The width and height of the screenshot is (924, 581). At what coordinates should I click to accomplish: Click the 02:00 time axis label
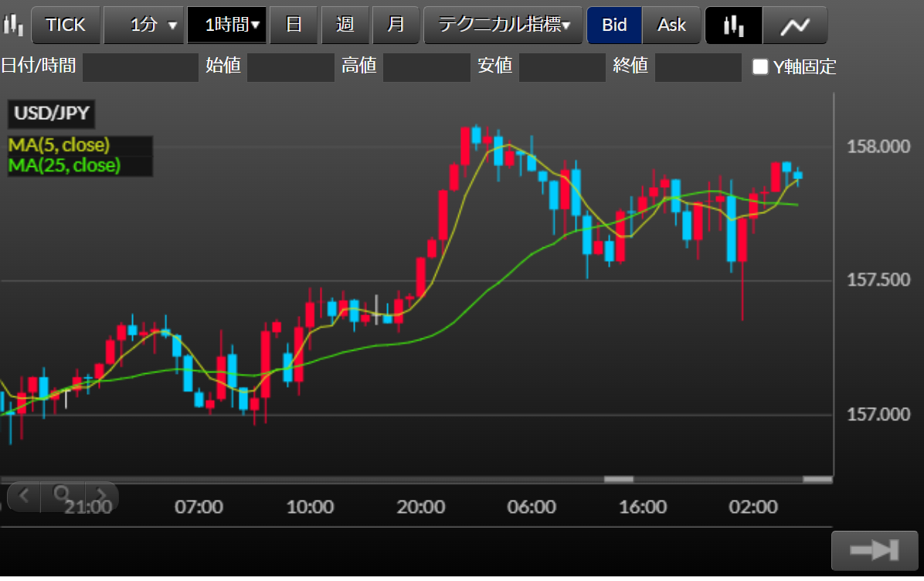(x=753, y=507)
